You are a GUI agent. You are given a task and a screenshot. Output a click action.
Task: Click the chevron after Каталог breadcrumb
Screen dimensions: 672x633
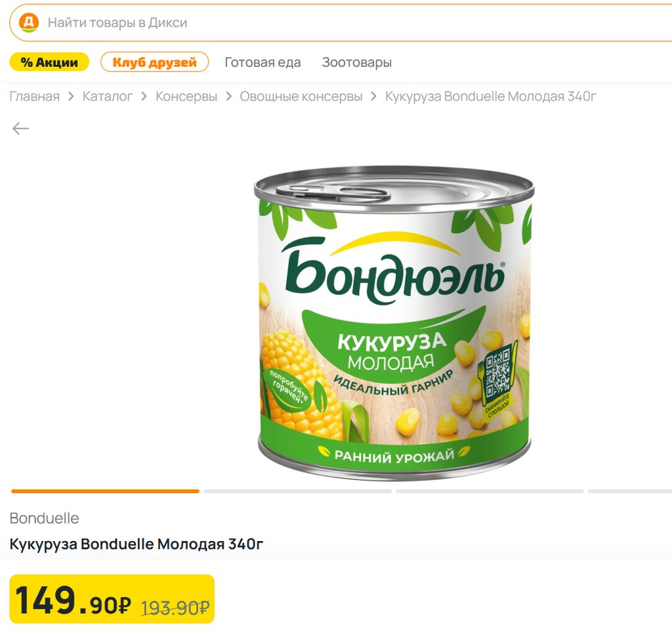144,97
